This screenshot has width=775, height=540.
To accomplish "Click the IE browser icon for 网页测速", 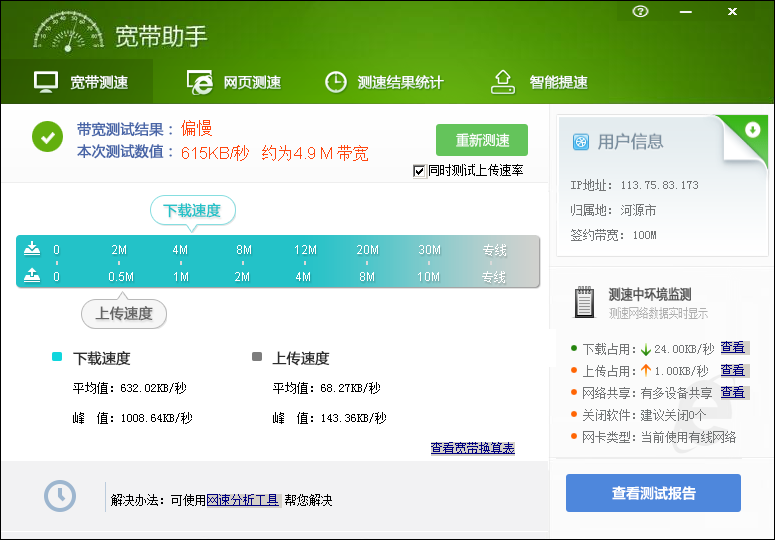I will click(x=200, y=82).
